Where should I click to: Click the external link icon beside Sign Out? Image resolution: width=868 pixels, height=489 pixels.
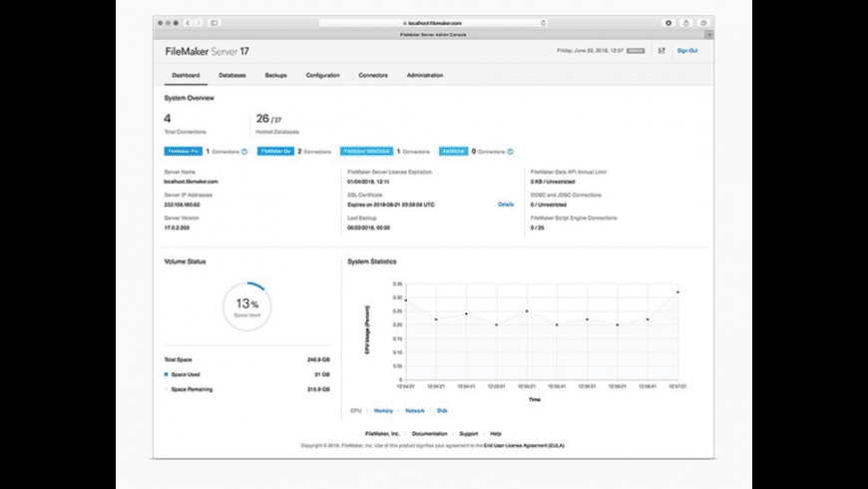point(661,50)
